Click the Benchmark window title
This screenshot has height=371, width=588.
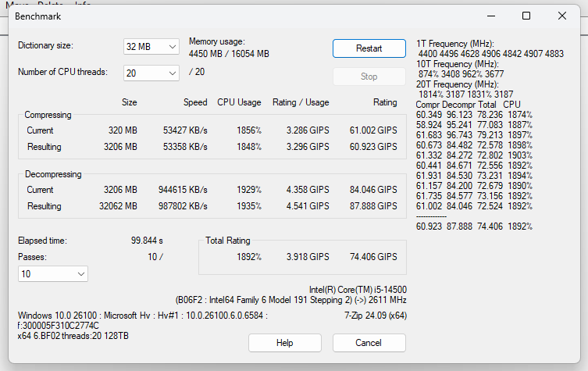(x=38, y=16)
